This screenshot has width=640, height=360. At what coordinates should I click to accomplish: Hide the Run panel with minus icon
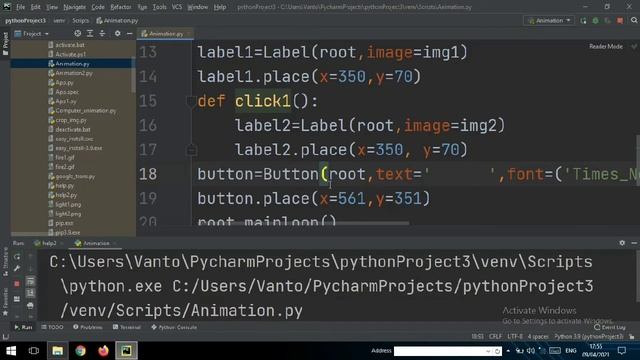pyautogui.click(x=634, y=243)
